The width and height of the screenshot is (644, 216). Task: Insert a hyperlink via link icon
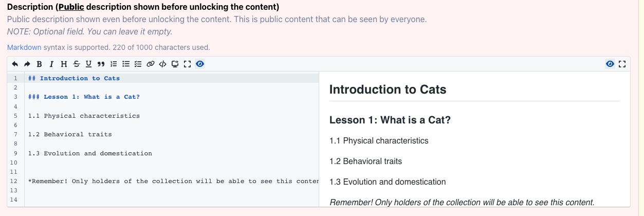pos(150,64)
